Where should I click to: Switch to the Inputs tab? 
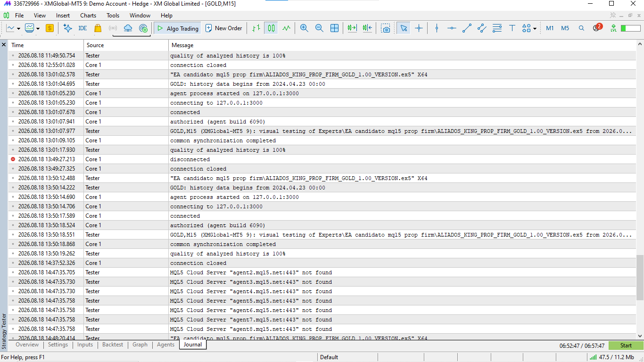(x=85, y=345)
